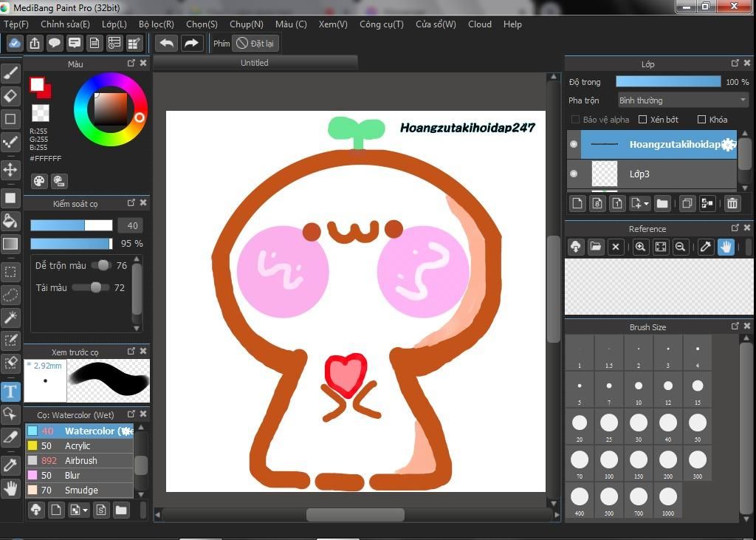The image size is (756, 540).
Task: Select the Blur brush
Action: coord(79,475)
